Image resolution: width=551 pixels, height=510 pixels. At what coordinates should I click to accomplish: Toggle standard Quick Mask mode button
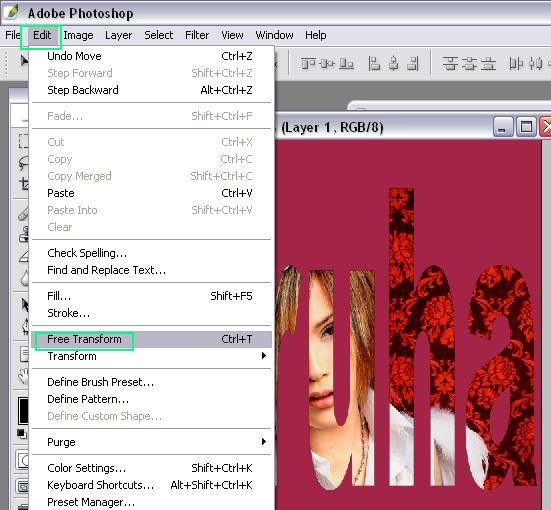(x=22, y=460)
